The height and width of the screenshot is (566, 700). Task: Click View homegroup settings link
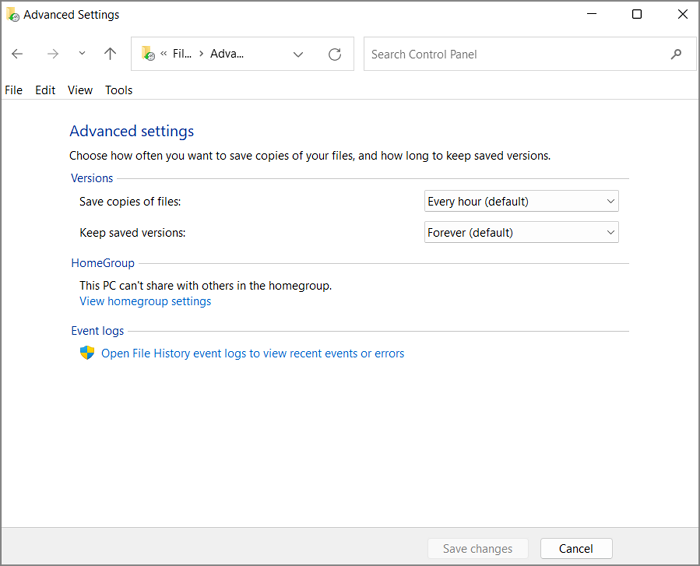(x=145, y=301)
